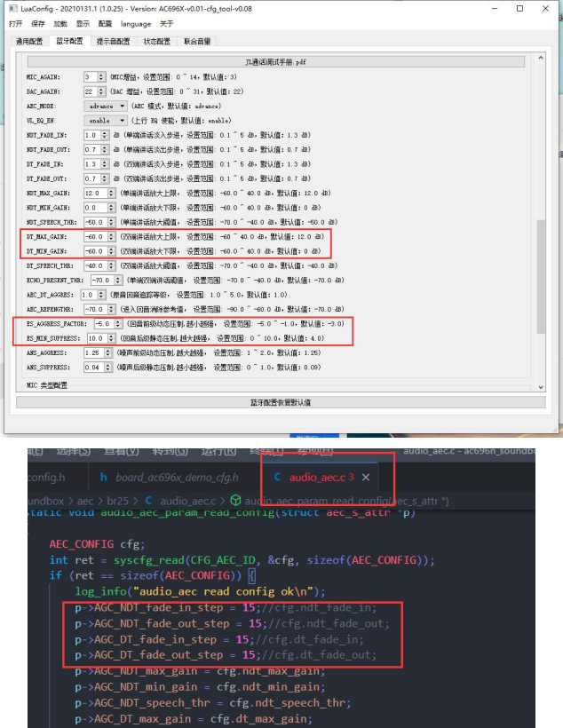This screenshot has height=728, width=563.
Task: Open the 保存 menu
Action: 37,24
